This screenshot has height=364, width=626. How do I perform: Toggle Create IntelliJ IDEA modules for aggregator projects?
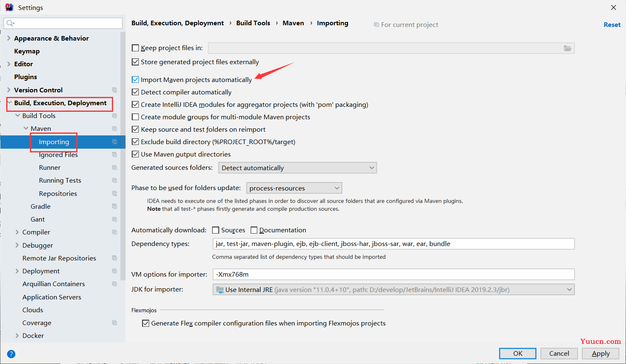pyautogui.click(x=135, y=104)
